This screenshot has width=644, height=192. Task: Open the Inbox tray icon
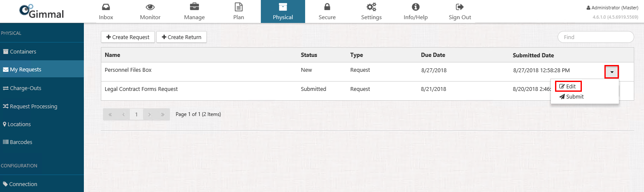(x=106, y=7)
